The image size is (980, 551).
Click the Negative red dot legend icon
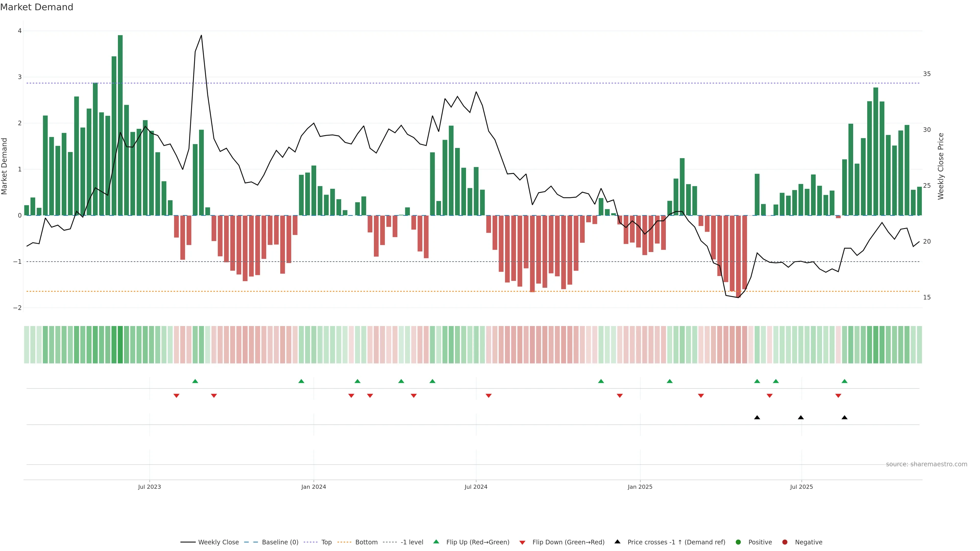tap(785, 542)
